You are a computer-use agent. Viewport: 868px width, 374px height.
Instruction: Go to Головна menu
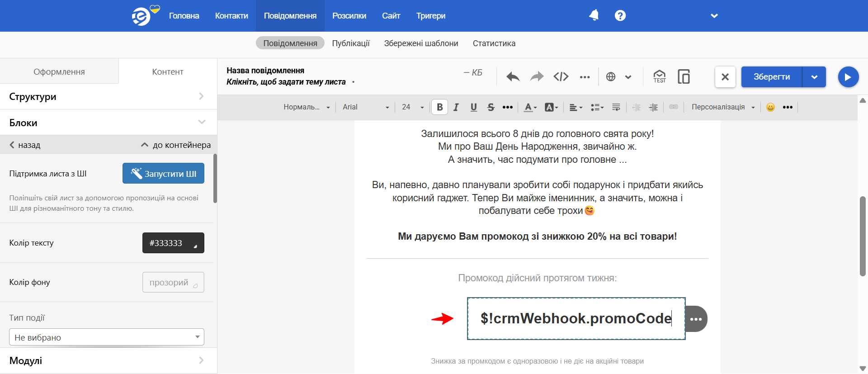(184, 16)
